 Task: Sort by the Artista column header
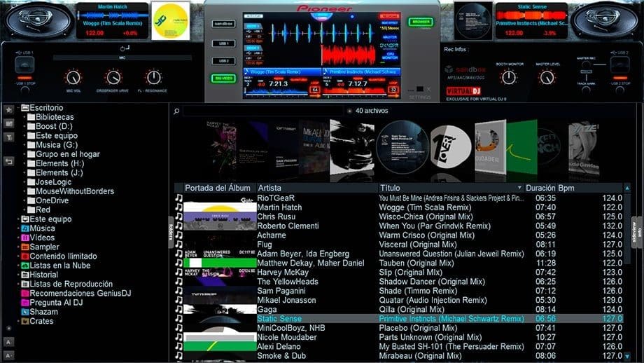(x=316, y=188)
